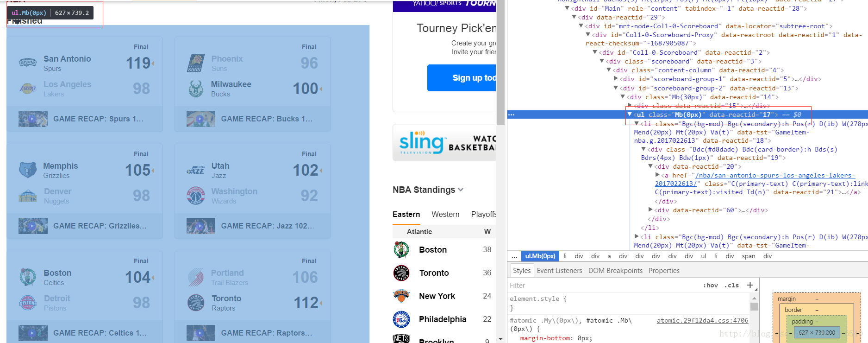The image size is (868, 343).
Task: Play the Celtics game recap video thumbnail
Action: [x=33, y=333]
